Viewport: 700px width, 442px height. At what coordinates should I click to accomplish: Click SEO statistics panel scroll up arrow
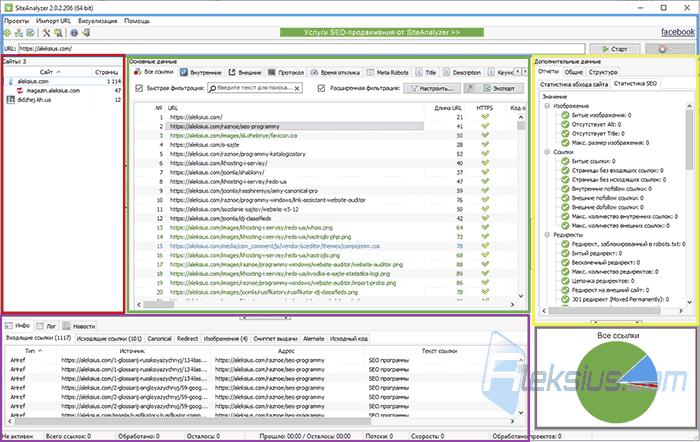pyautogui.click(x=689, y=106)
